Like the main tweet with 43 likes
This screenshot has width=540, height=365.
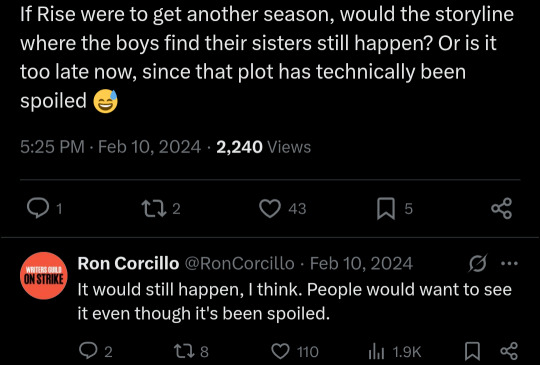coord(270,208)
